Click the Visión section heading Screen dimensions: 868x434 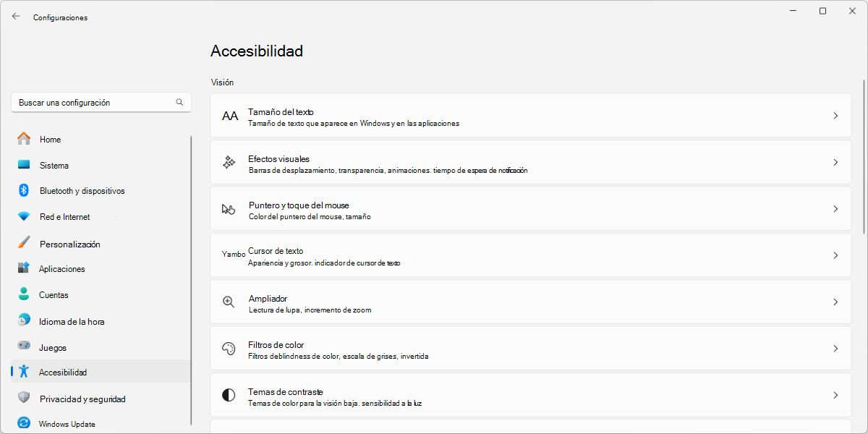tap(222, 82)
